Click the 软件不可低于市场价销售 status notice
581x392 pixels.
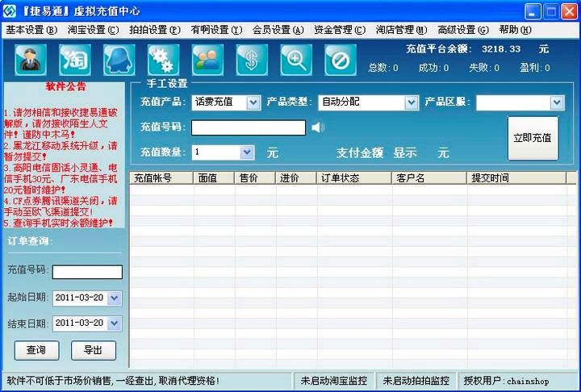(113, 381)
